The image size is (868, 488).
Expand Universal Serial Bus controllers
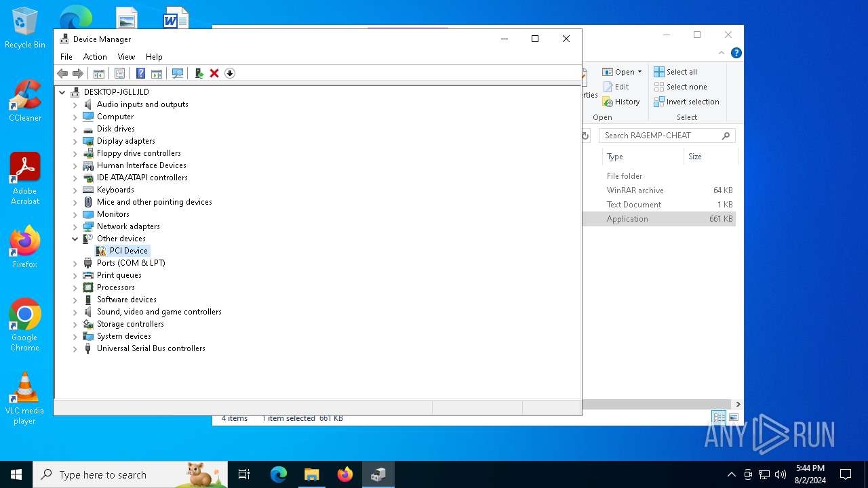(x=75, y=348)
